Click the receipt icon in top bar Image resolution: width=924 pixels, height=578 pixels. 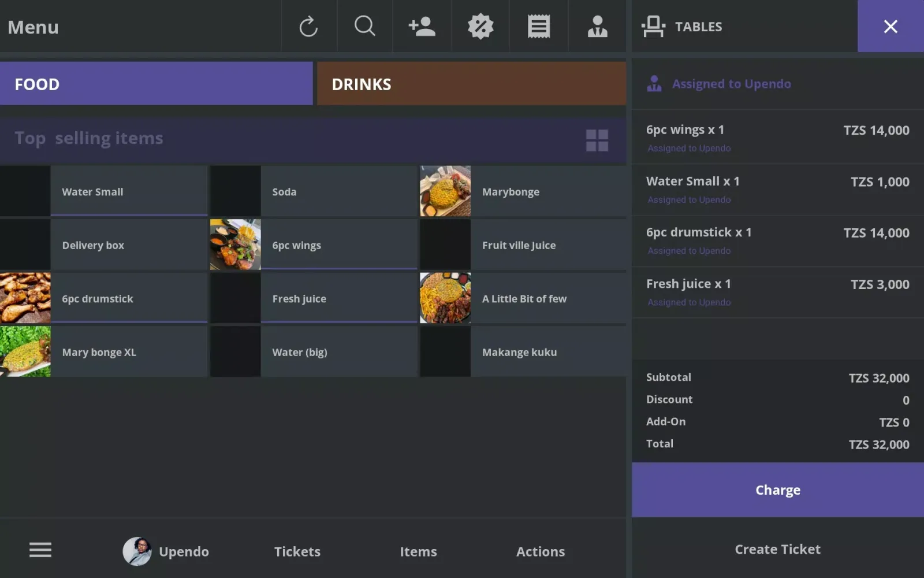[x=538, y=27]
